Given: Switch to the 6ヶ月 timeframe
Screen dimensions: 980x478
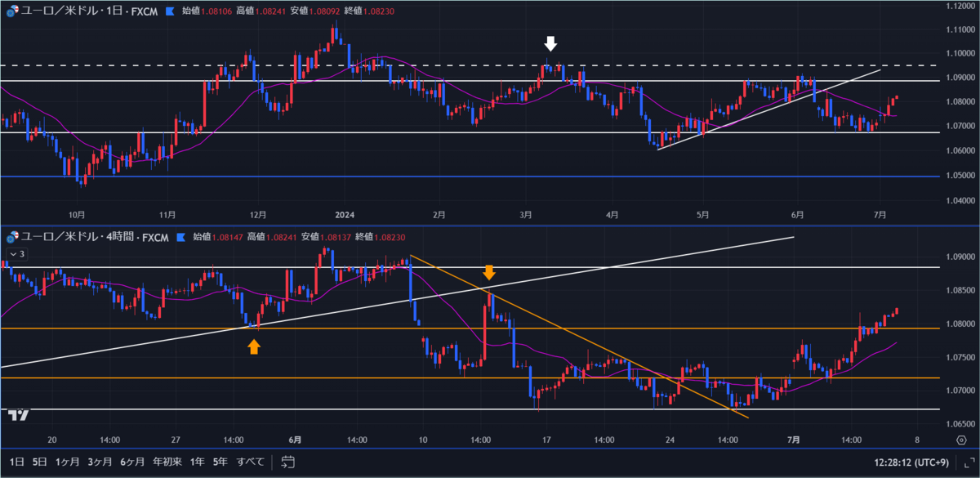Looking at the screenshot, I should 132,462.
